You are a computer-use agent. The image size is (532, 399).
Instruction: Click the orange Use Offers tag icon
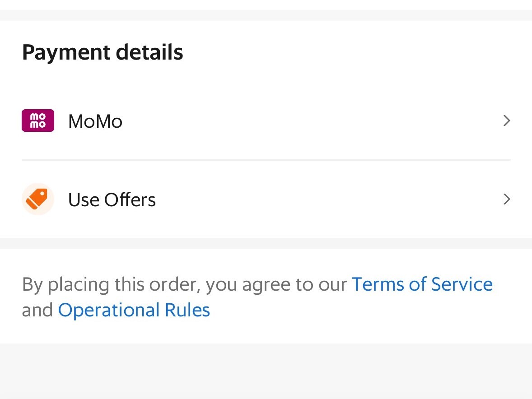coord(38,199)
